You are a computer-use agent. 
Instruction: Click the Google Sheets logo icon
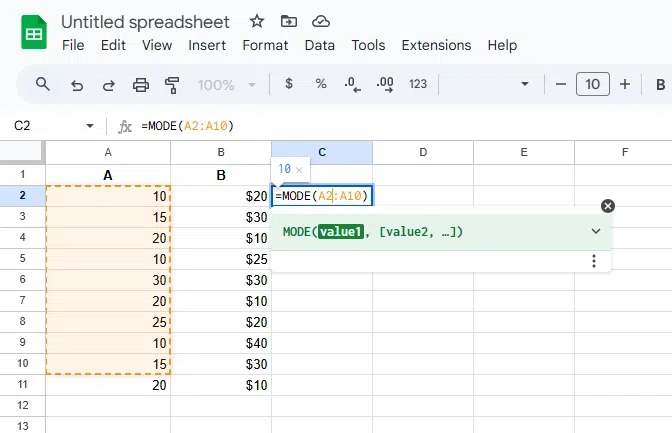(33, 33)
